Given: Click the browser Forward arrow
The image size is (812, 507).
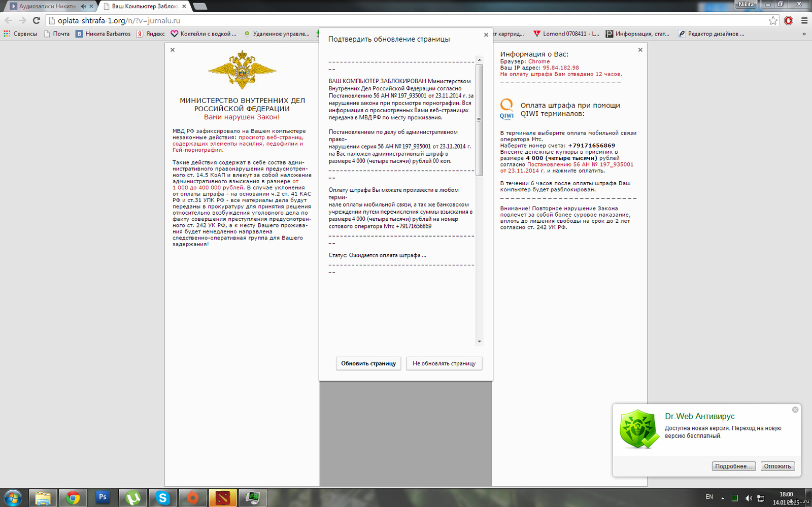Looking at the screenshot, I should [22, 20].
